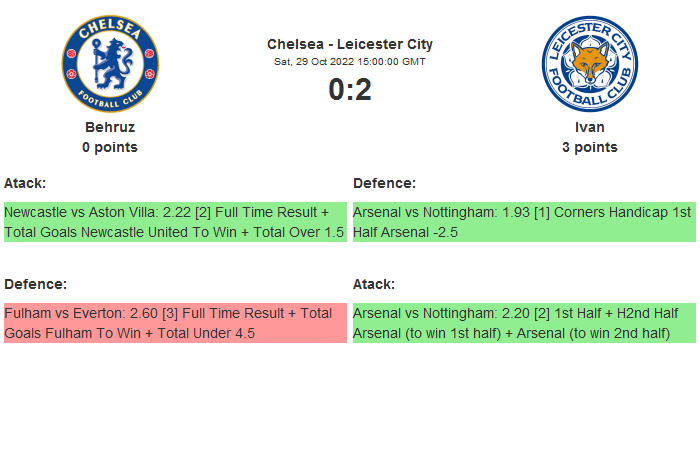Select the Defence heading under Ivan
700x460 pixels.
coord(384,183)
